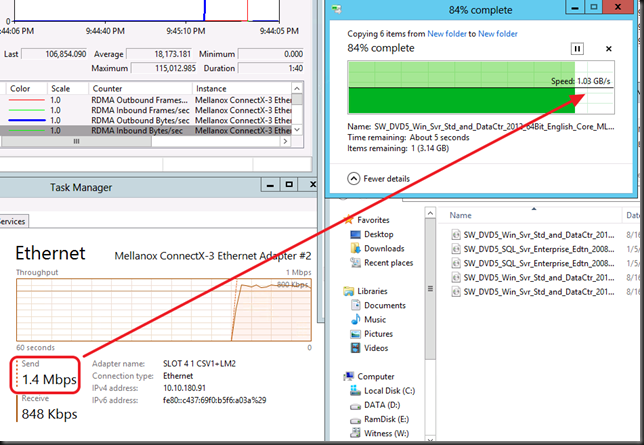
Task: Cancel the copy with the X next to pause
Action: click(609, 49)
